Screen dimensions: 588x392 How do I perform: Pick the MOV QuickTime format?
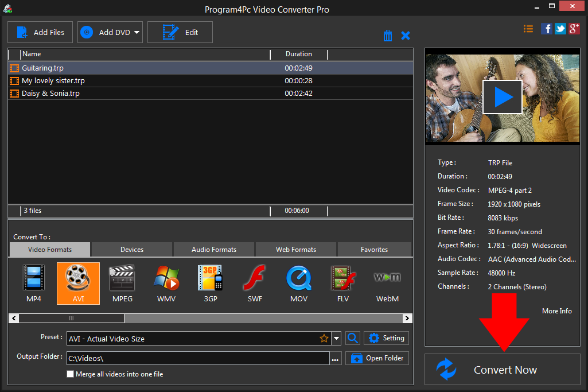point(298,284)
